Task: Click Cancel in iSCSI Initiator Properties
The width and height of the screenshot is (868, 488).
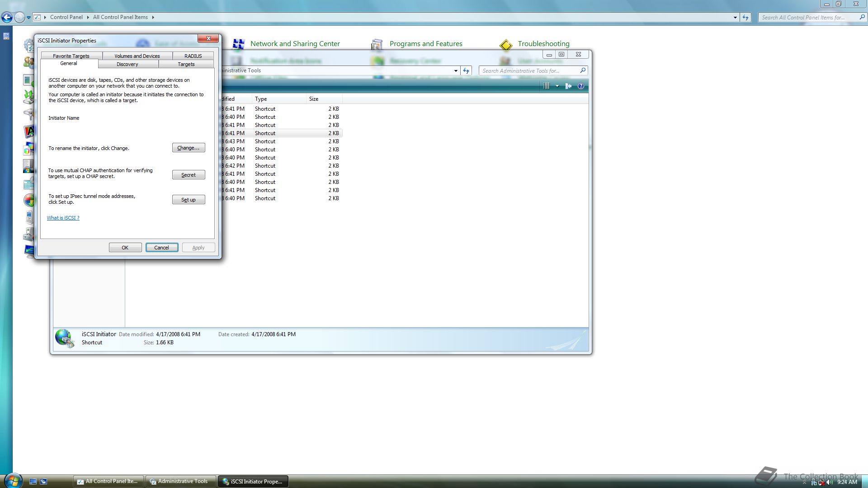Action: coord(162,248)
